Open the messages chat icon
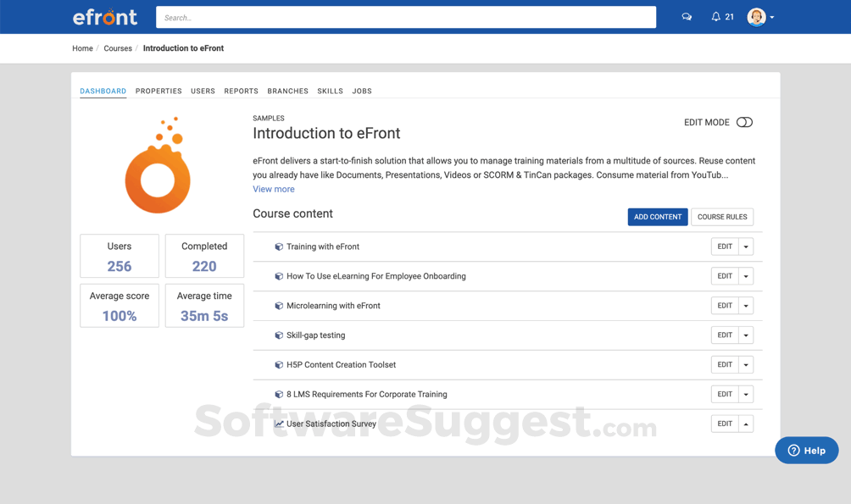 click(x=687, y=16)
